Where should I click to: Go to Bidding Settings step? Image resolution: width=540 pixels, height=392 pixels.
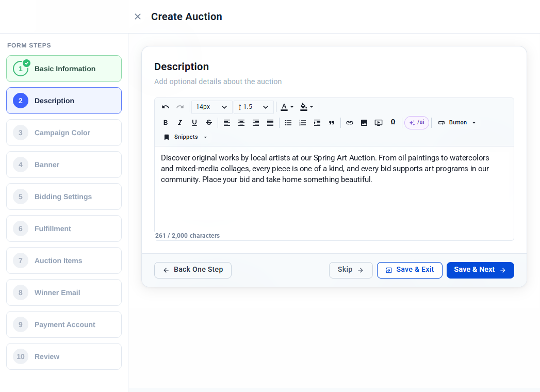pyautogui.click(x=64, y=197)
